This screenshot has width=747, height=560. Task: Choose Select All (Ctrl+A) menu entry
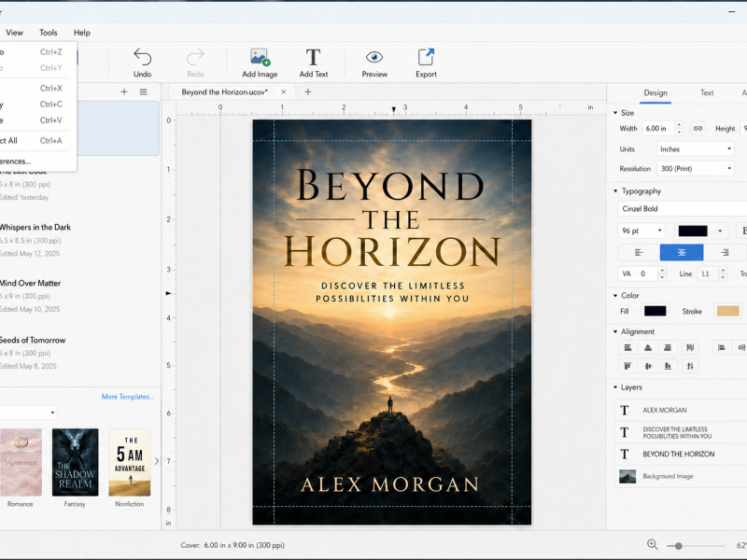36,141
